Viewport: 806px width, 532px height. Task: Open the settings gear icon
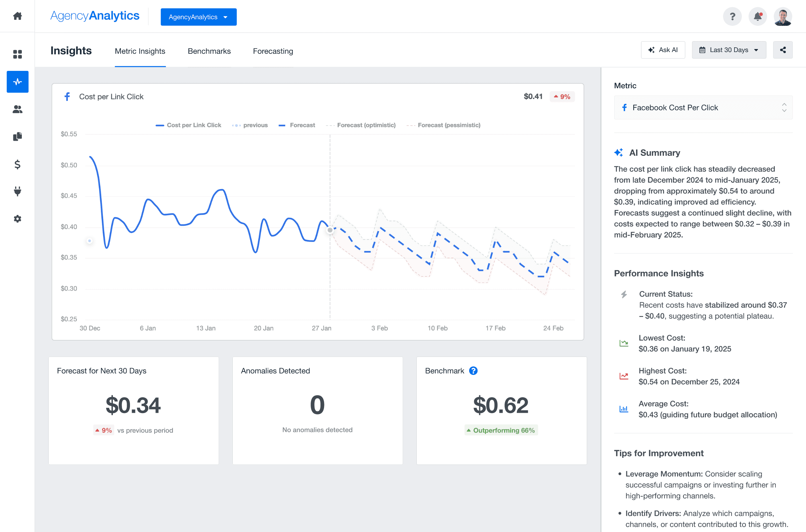pyautogui.click(x=17, y=219)
